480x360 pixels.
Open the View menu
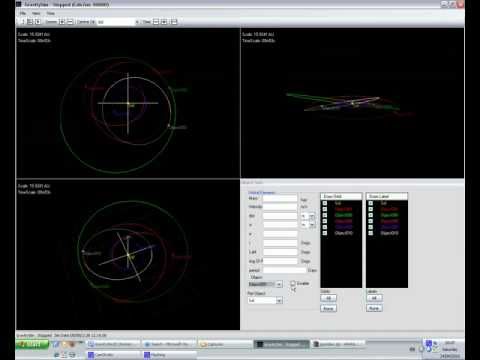pyautogui.click(x=36, y=13)
